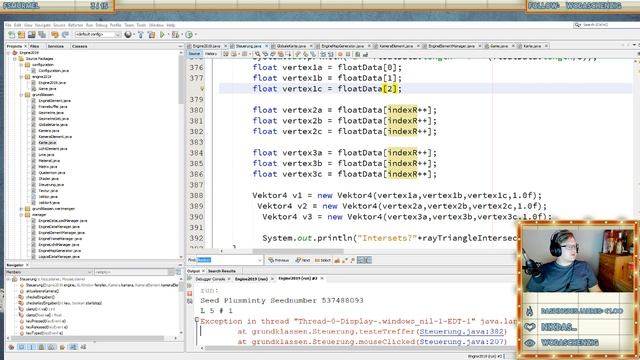Collapse the manager package node
Viewport: 640px width, 360px height.
tap(21, 215)
